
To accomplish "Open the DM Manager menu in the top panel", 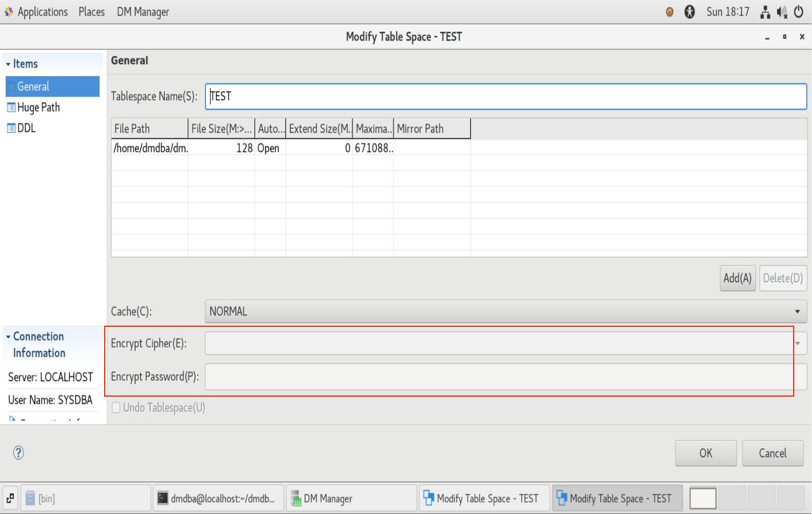I will tap(143, 12).
